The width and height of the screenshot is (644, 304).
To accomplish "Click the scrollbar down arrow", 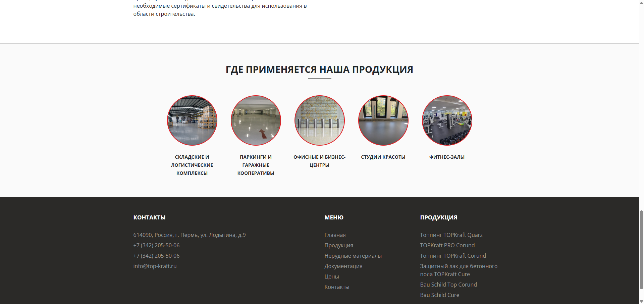I will [641, 301].
